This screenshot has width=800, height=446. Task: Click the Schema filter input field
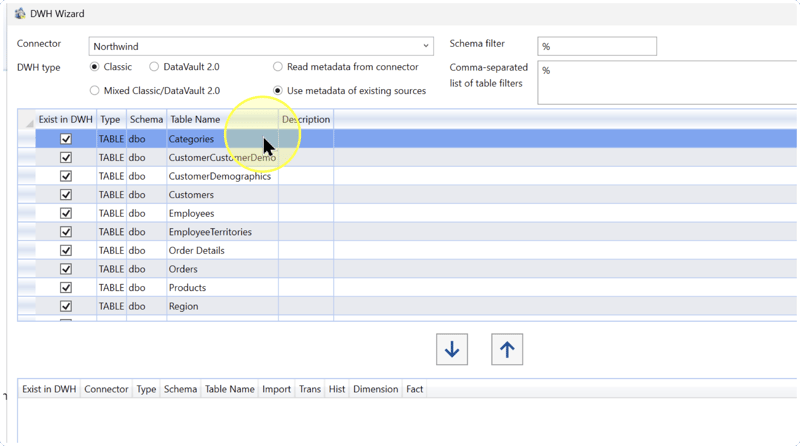pos(597,46)
